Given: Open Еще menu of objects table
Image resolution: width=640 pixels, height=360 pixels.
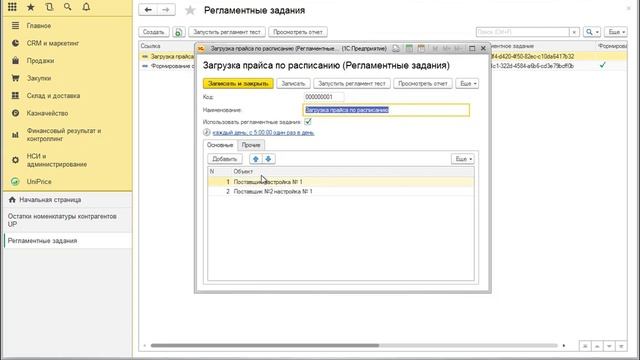Looking at the screenshot, I should [x=462, y=159].
